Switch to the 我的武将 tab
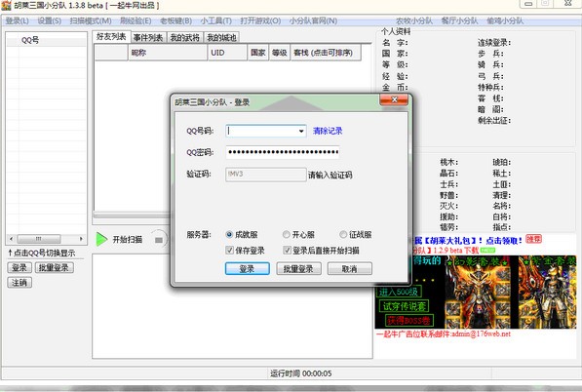Viewport: 582px width, 392px height. [x=185, y=37]
